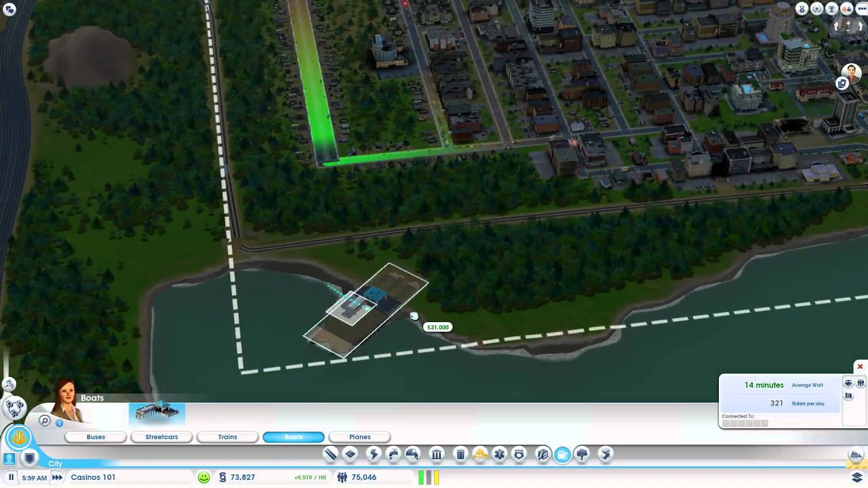Image resolution: width=868 pixels, height=488 pixels.
Task: Open the three-dots options menu
Action: coord(862,9)
